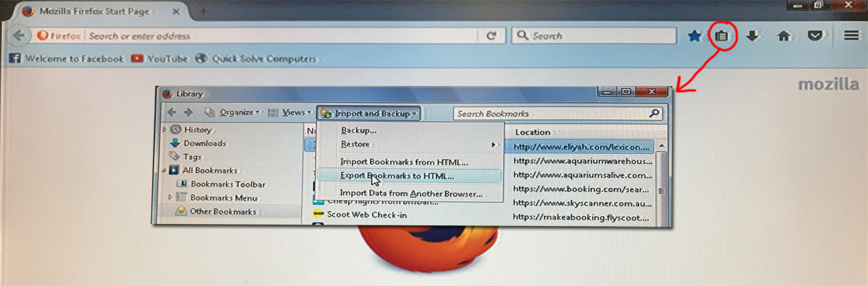Click the magnifier in Search Bookmarks field

coord(654,113)
